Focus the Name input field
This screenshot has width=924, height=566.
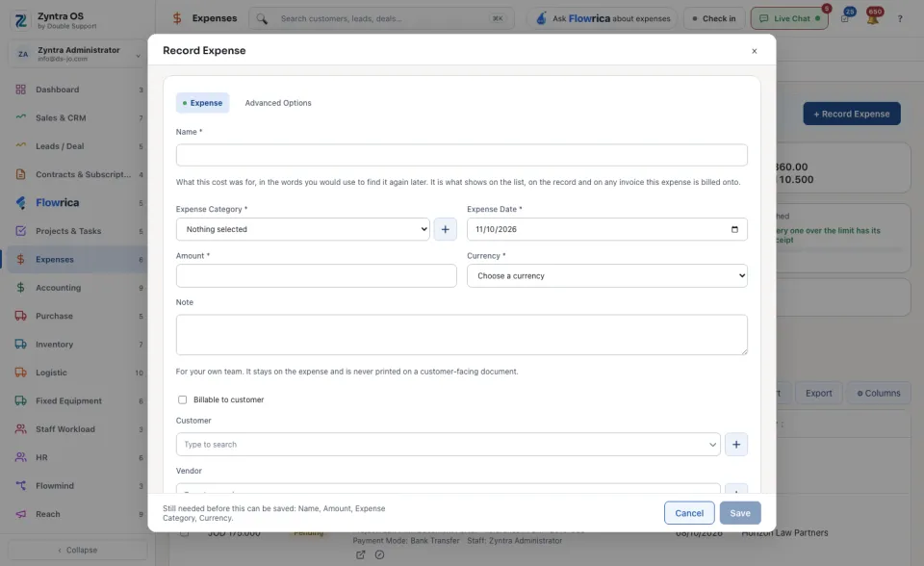pyautogui.click(x=461, y=155)
